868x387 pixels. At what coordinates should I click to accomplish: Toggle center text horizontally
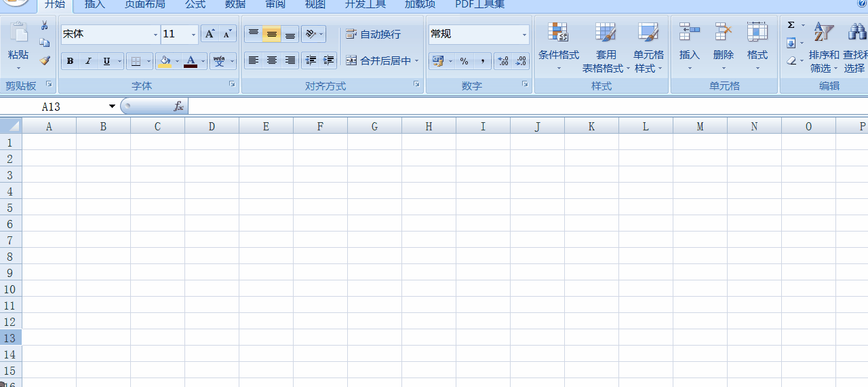pos(272,60)
